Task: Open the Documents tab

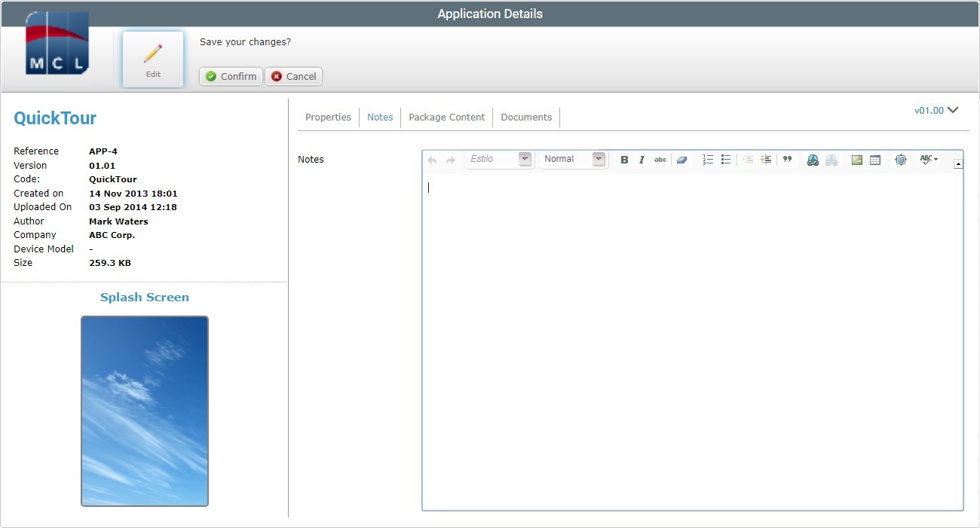Action: [525, 117]
